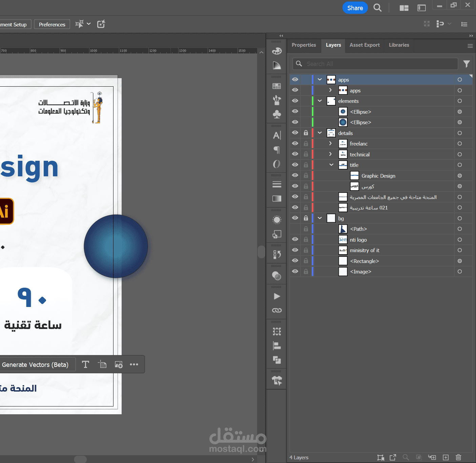Unlock the details layer
Image resolution: width=476 pixels, height=463 pixels.
306,133
